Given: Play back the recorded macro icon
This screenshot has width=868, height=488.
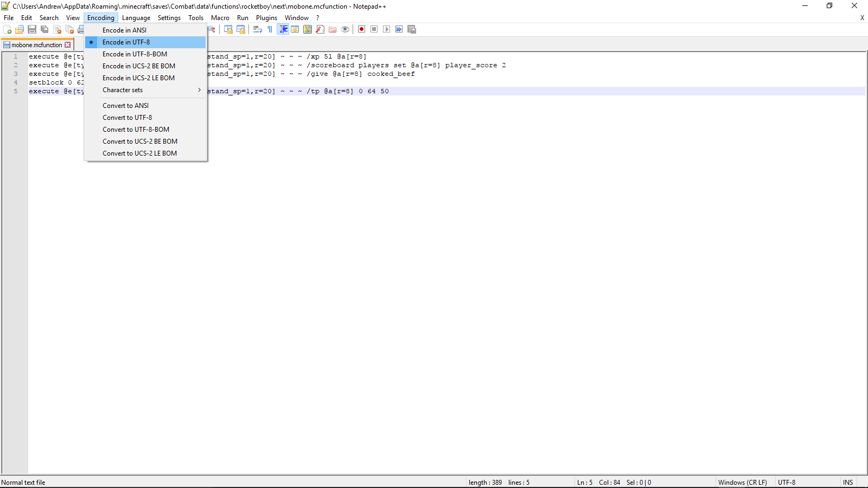Looking at the screenshot, I should coord(386,29).
